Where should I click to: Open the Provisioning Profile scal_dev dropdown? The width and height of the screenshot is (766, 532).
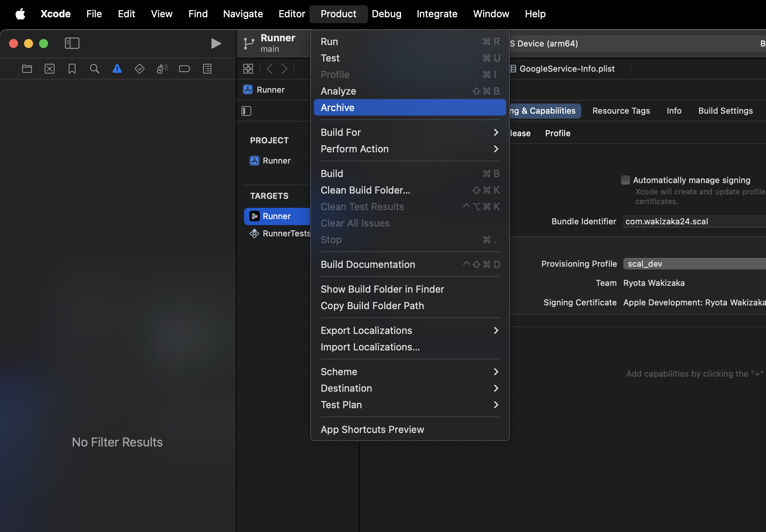point(694,264)
